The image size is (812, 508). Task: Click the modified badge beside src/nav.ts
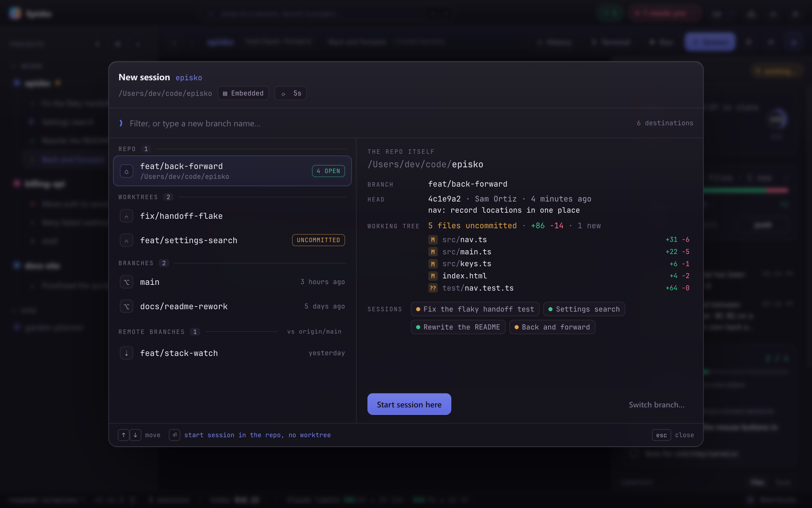(x=433, y=240)
